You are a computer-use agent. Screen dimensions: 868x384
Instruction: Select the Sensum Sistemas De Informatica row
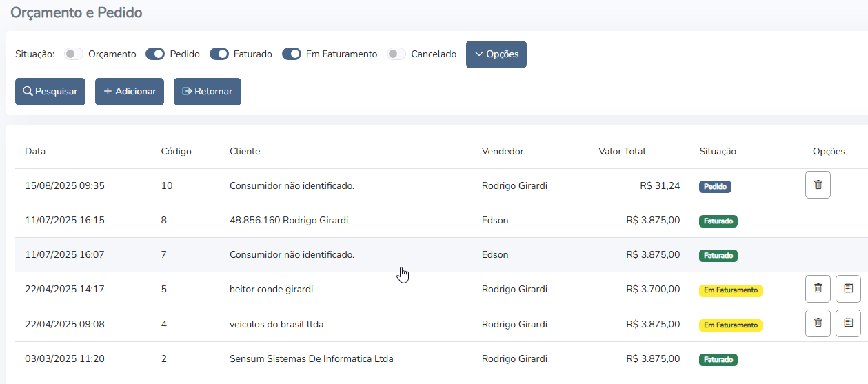311,359
